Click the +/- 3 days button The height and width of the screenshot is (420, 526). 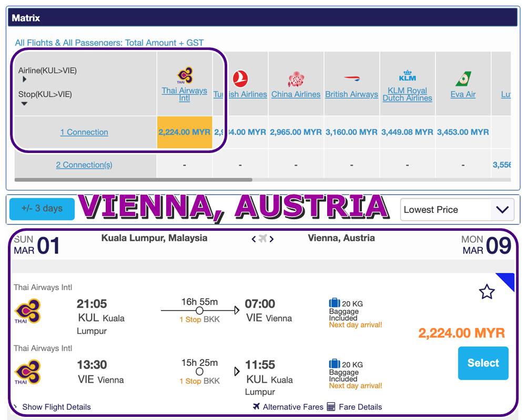pos(42,209)
